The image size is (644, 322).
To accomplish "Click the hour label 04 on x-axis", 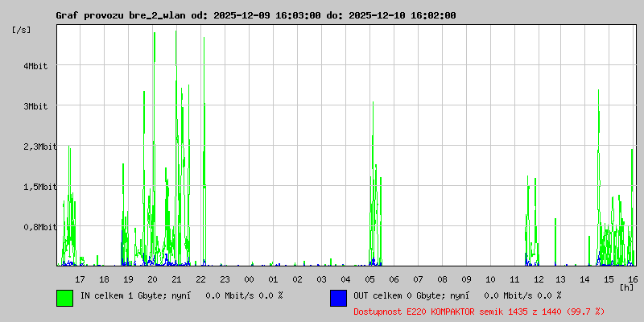I will (x=346, y=279).
